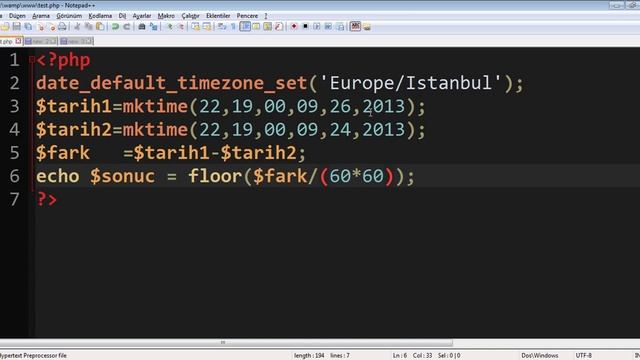
Task: Click the 'date_default_timezone_set' function name
Action: click(x=171, y=83)
